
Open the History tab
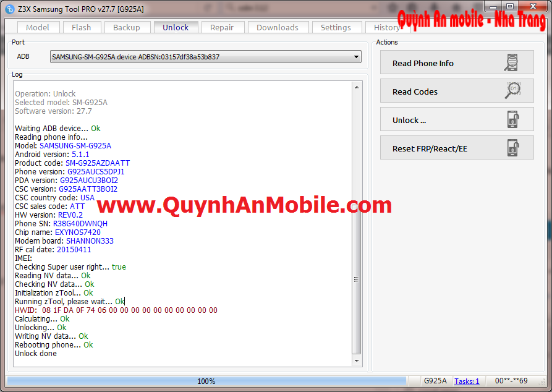386,27
